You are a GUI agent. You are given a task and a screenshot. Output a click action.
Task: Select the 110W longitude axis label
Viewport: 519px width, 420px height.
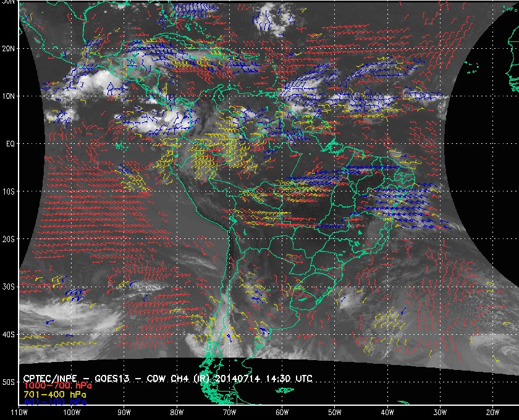point(19,412)
